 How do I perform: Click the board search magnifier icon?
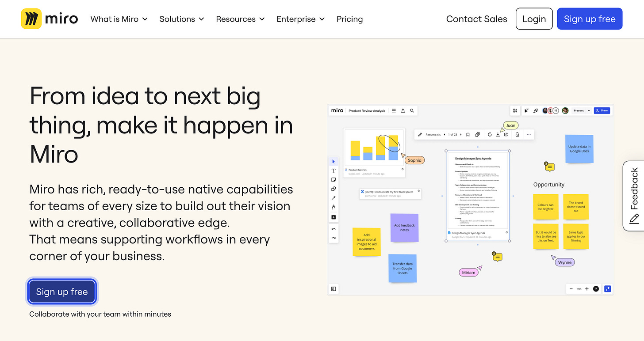[412, 111]
